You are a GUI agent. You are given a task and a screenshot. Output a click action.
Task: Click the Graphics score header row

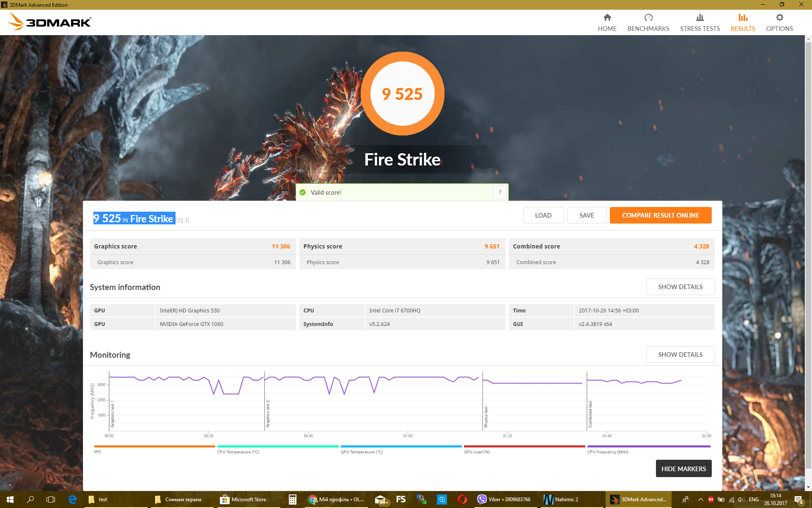pos(192,246)
